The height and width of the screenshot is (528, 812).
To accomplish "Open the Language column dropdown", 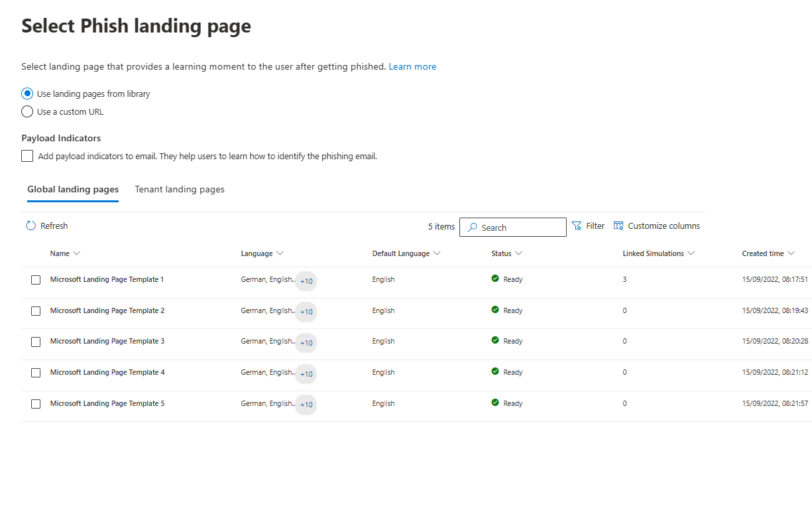I will coord(280,253).
